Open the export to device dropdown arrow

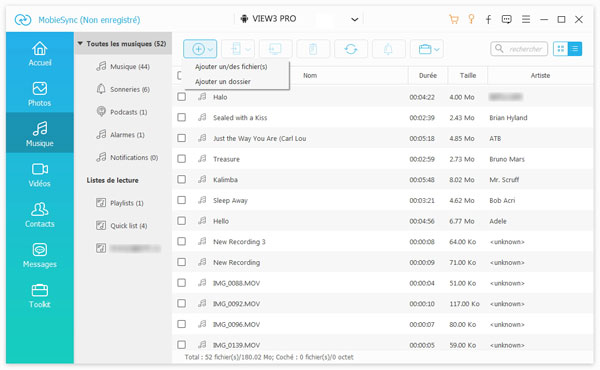(248, 49)
